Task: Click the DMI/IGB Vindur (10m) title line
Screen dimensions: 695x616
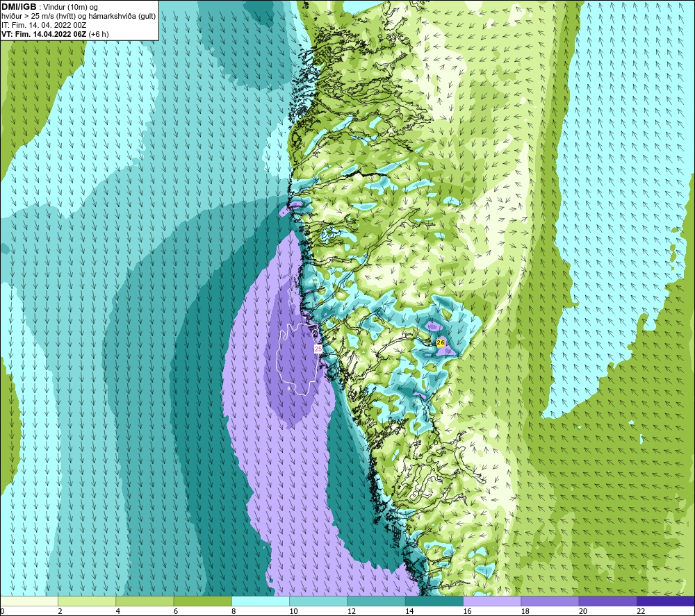Action: click(x=49, y=7)
